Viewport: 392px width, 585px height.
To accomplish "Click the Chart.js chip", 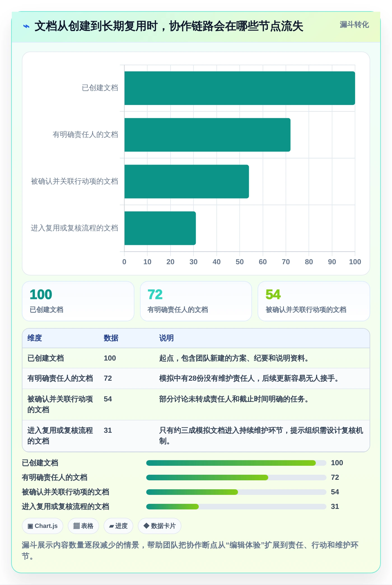I will [x=43, y=526].
